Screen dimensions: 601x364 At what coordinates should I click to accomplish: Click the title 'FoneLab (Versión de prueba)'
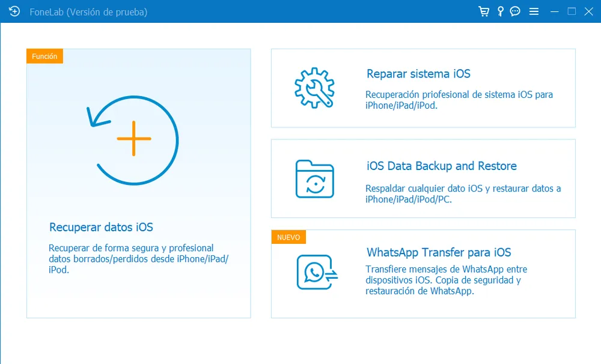pyautogui.click(x=88, y=12)
